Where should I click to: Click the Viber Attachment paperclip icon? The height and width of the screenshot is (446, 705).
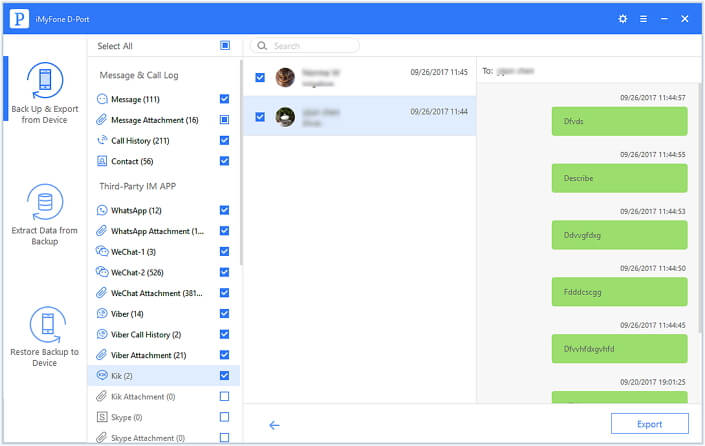coord(102,355)
